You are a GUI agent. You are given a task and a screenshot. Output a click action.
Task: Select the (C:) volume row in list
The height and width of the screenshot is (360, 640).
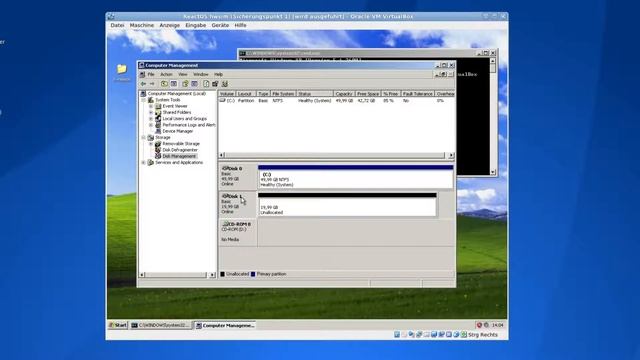(x=336, y=100)
